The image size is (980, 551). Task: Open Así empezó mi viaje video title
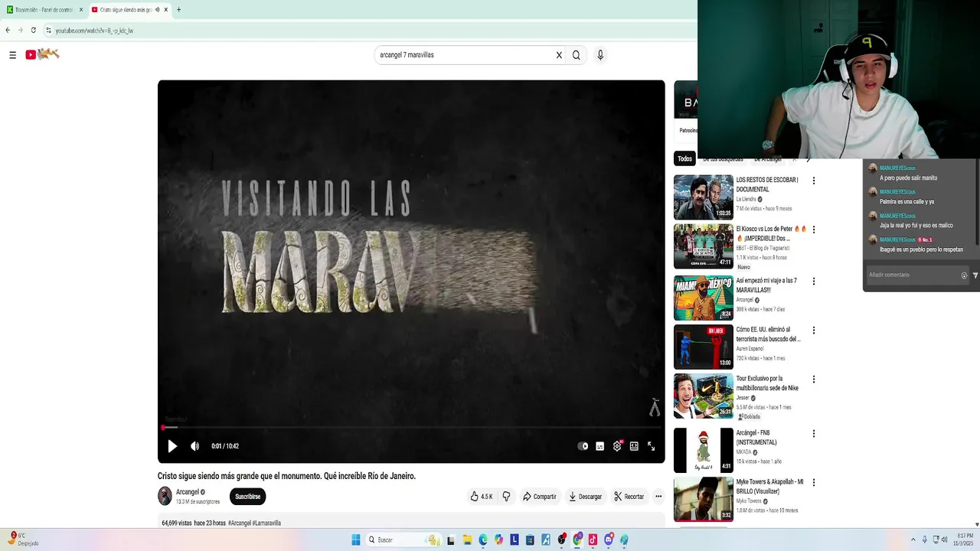click(x=766, y=285)
